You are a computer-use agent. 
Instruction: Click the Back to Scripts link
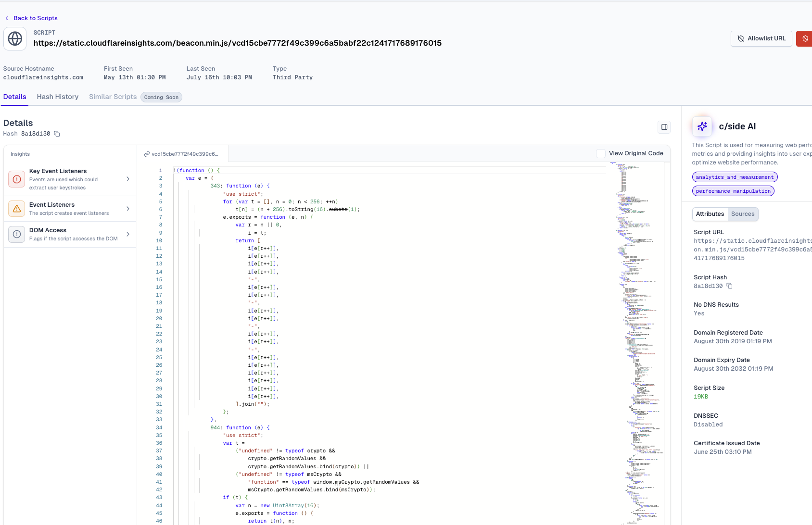[36, 18]
